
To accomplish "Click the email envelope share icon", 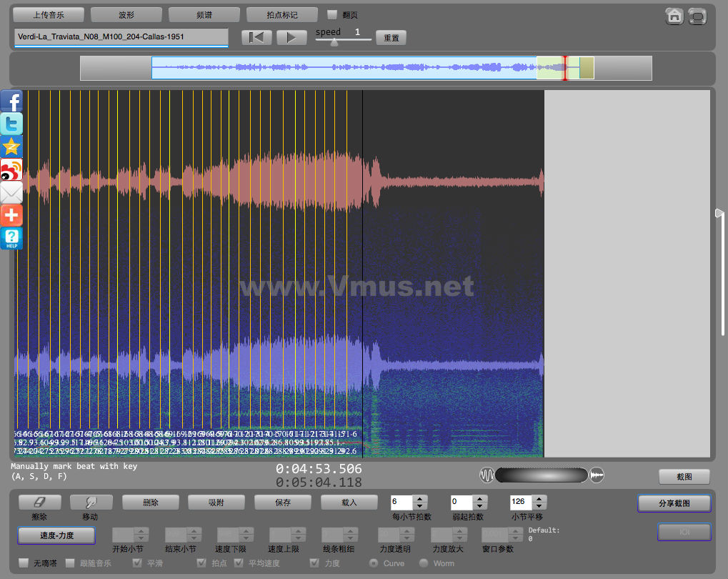I will click(11, 192).
